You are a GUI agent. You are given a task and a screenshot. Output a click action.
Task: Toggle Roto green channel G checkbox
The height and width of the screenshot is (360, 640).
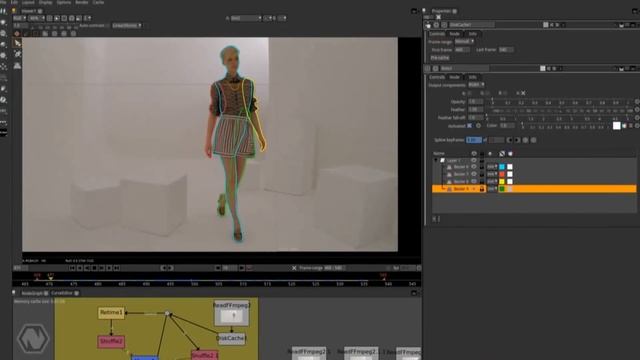tap(487, 93)
